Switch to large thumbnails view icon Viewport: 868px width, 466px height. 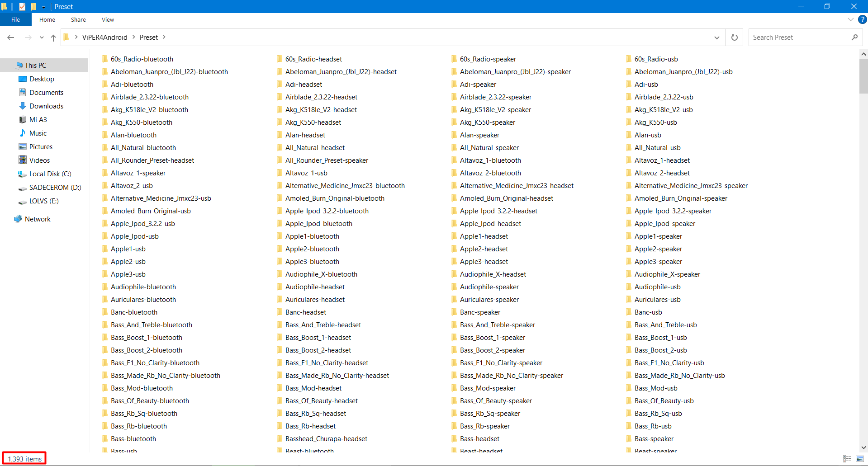(860, 459)
